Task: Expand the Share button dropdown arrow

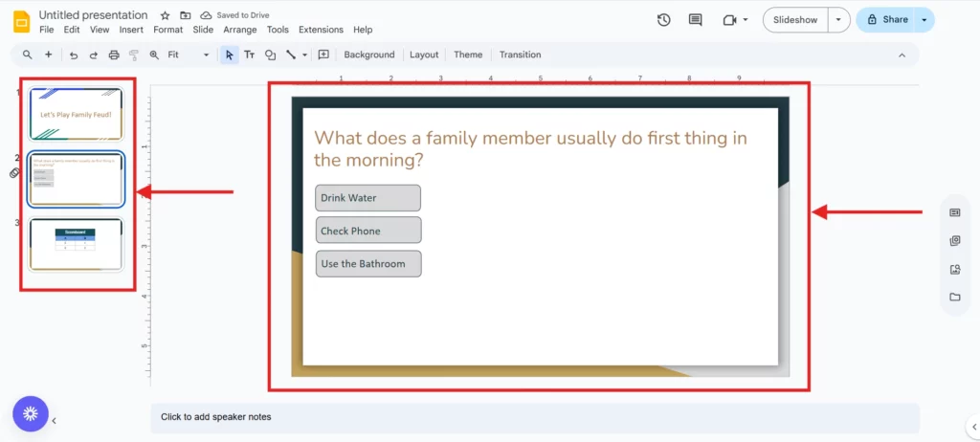Action: pyautogui.click(x=924, y=20)
